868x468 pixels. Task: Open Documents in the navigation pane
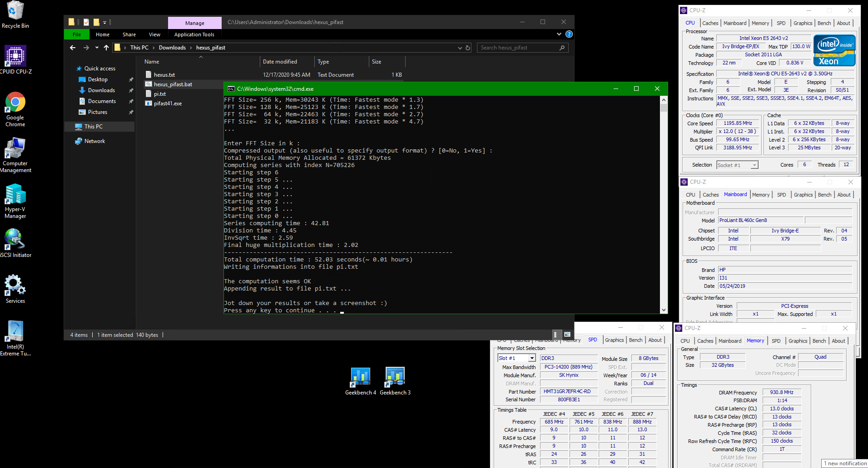(102, 101)
